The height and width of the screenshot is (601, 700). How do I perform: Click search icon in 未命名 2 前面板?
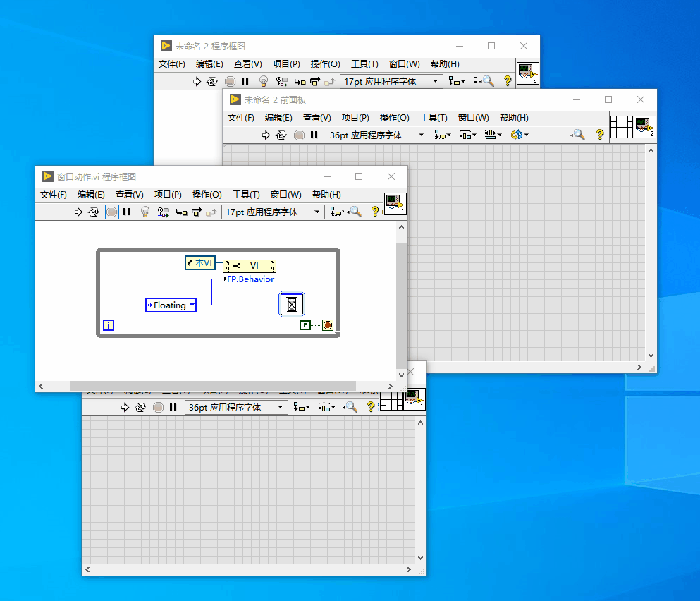(578, 135)
